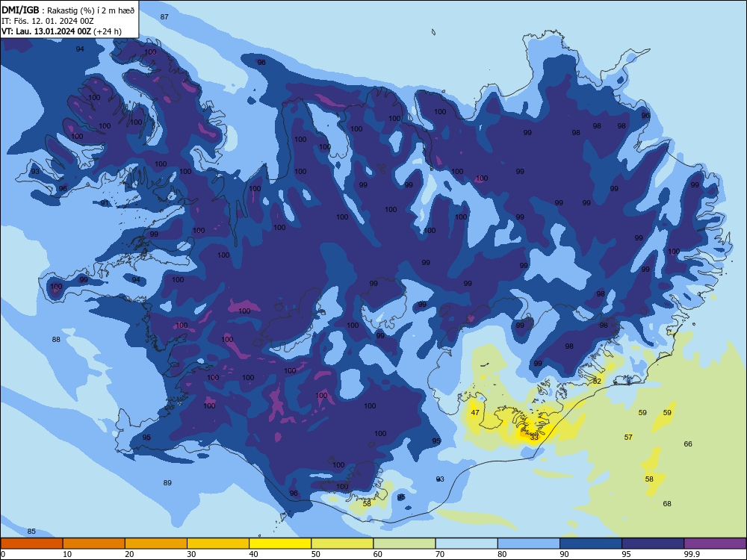Click the valid time 'VT: Lau. 13.01.2024 00Z (+24 h)'
This screenshot has height=560, width=747.
click(61, 31)
